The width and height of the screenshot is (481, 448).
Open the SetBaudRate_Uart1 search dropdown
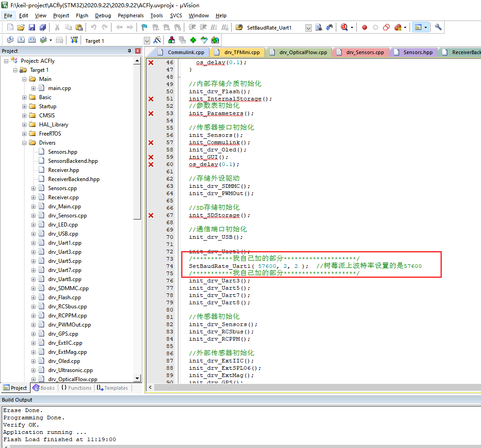click(309, 28)
